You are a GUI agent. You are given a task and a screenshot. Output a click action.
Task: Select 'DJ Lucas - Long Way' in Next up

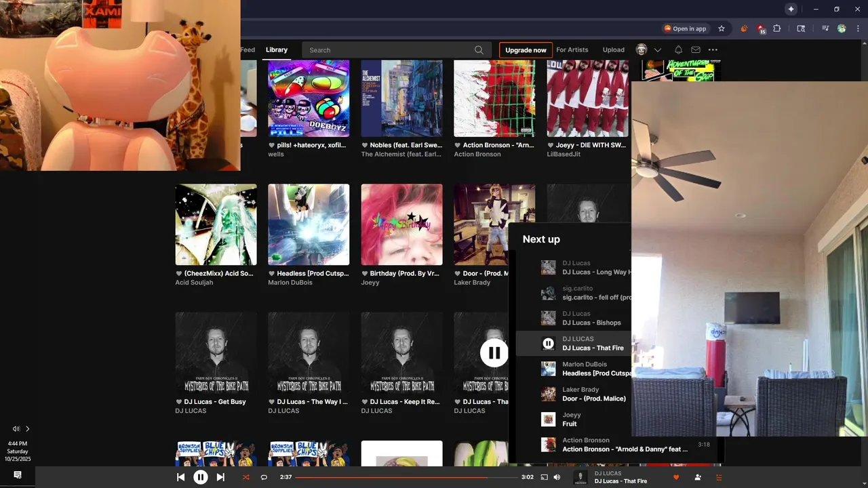click(x=573, y=268)
